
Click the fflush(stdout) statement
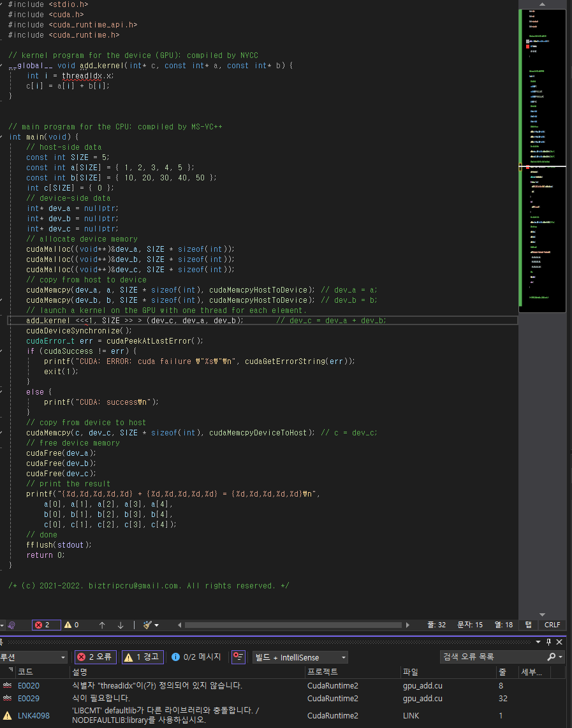coord(59,544)
